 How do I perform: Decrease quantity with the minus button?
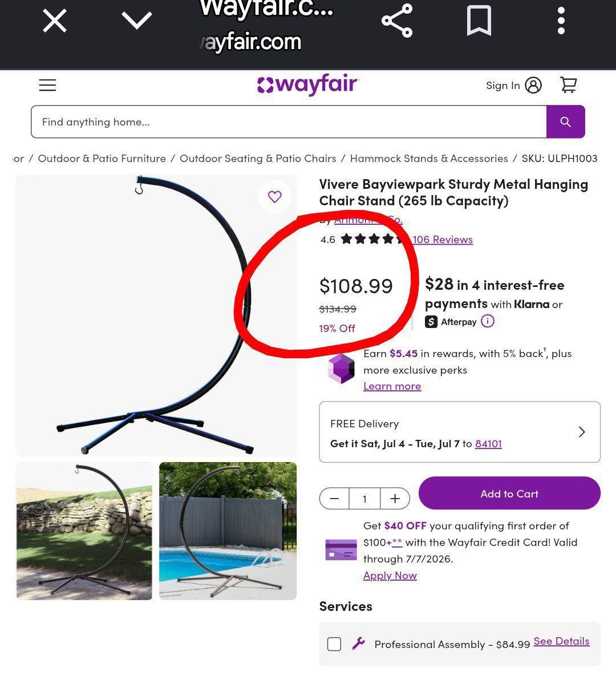pyautogui.click(x=334, y=499)
